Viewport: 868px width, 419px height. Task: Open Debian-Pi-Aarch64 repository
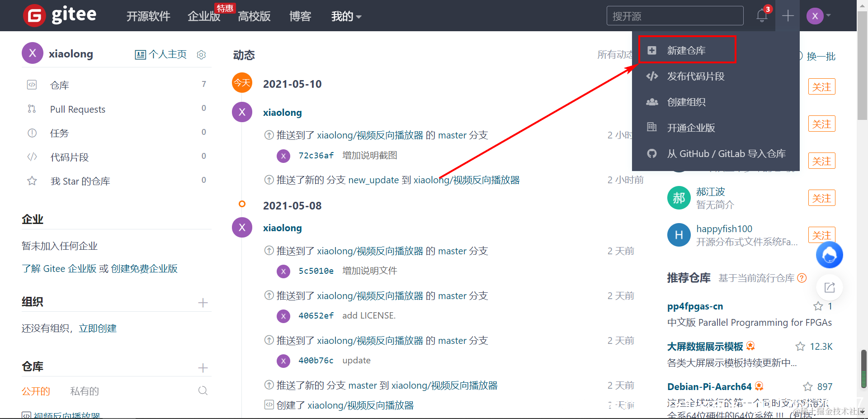tap(709, 387)
